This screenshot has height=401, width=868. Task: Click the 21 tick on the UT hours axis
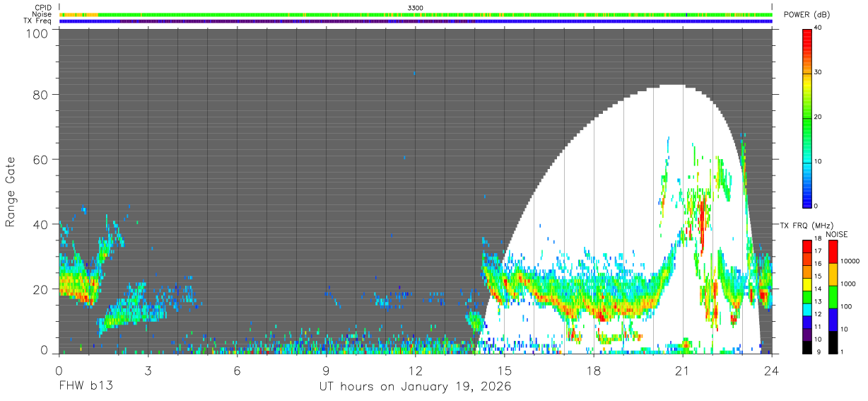[683, 370]
